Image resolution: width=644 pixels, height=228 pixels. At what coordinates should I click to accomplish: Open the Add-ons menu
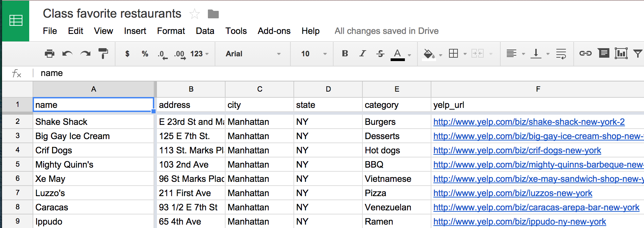point(274,31)
